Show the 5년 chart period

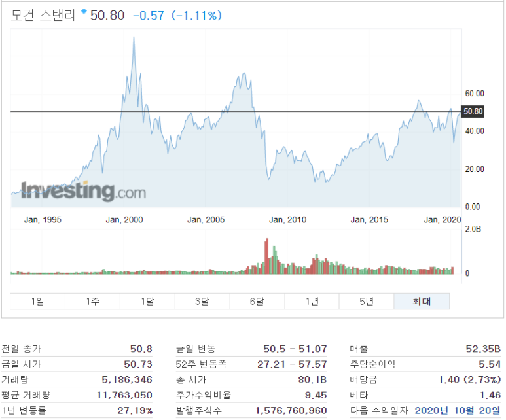[367, 302]
